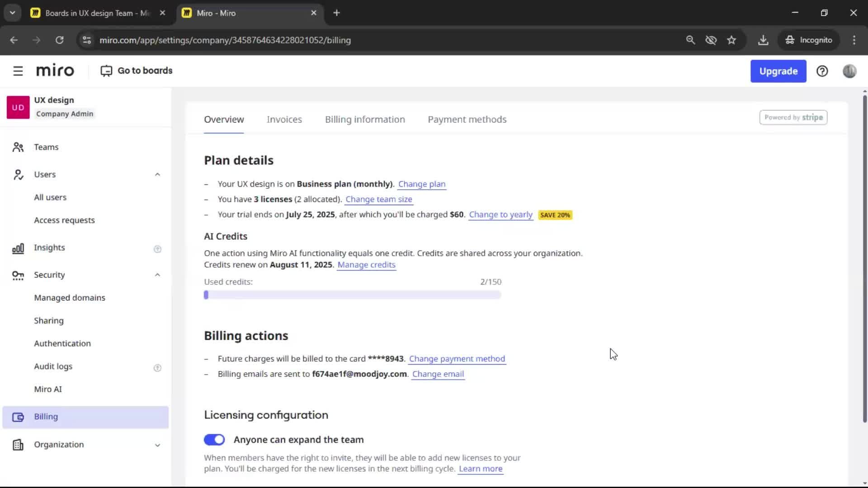Open browser downloads
The image size is (868, 488).
(763, 40)
